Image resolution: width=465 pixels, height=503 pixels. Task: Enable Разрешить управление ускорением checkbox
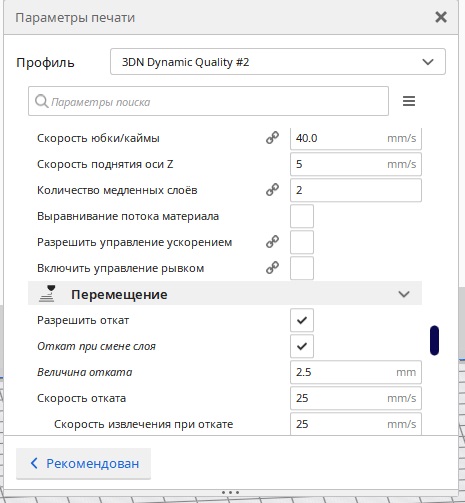click(302, 242)
